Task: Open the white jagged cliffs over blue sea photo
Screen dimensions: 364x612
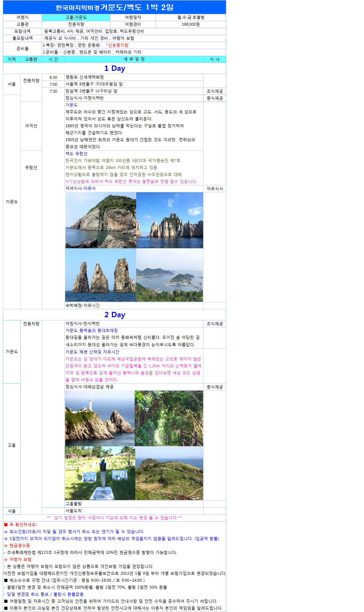Action: (170, 220)
